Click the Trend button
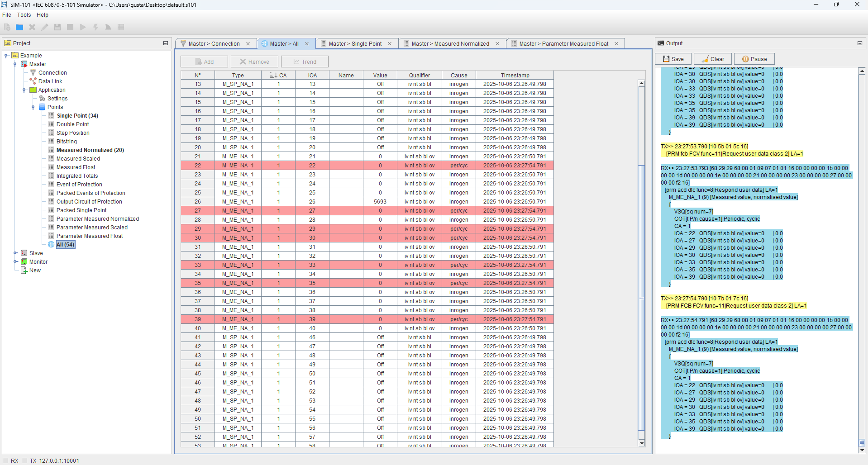The height and width of the screenshot is (465, 868). point(305,62)
